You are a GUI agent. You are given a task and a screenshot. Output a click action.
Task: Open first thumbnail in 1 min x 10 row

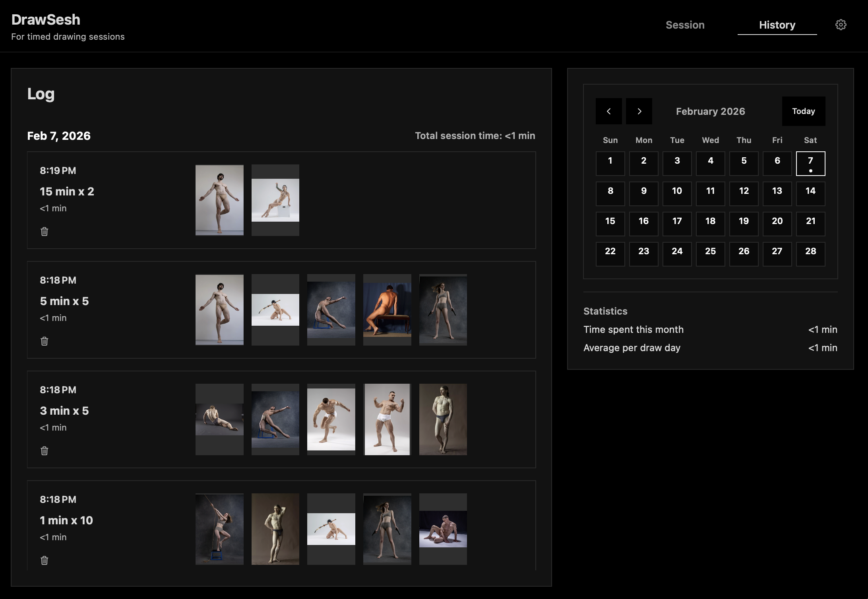[x=219, y=529]
